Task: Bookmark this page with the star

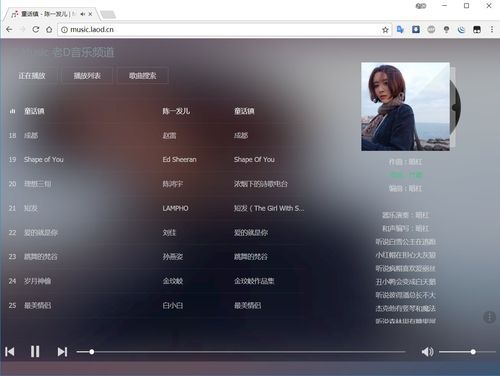Action: pyautogui.click(x=385, y=30)
